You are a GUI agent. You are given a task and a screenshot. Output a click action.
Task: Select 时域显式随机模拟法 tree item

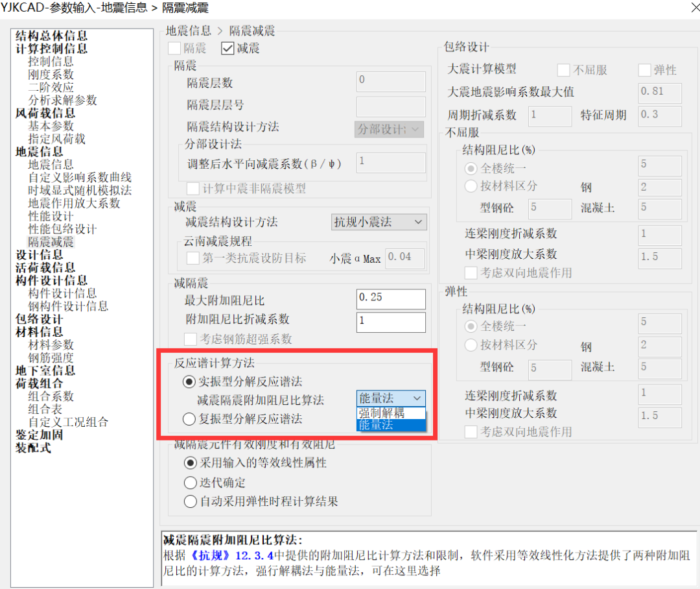click(x=80, y=191)
